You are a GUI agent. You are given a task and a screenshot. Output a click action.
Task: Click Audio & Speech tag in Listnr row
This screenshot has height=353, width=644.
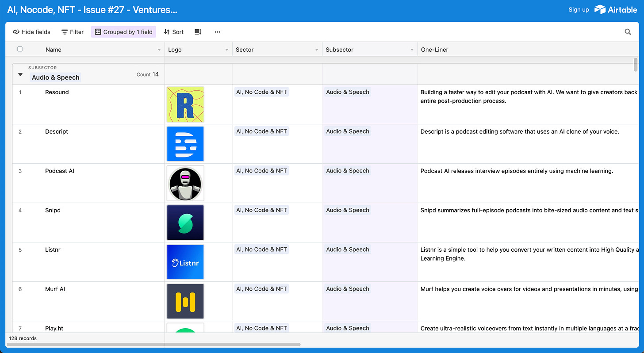click(348, 249)
